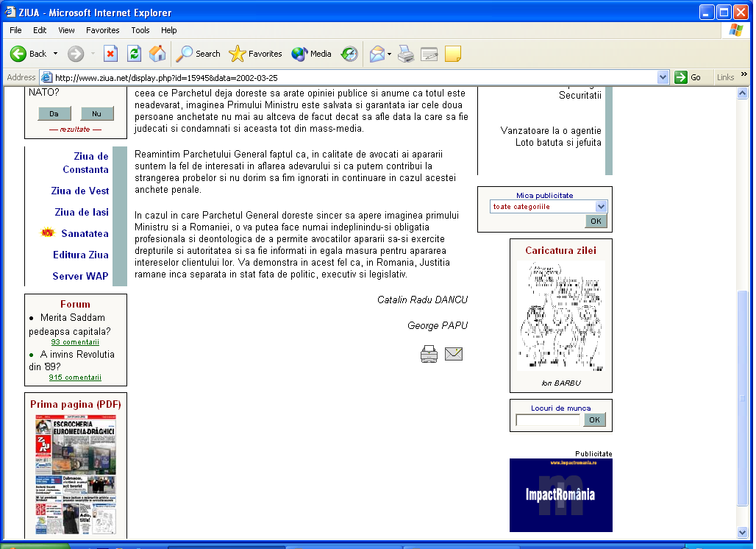
Task: Open the History toolbar icon
Action: pyautogui.click(x=349, y=54)
